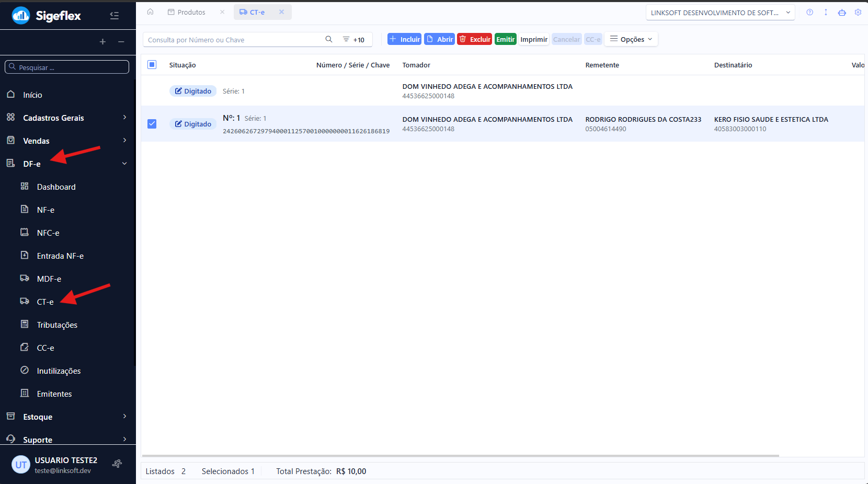
Task: Click RODRIGO RODRIGUES DA COSTA233 cell
Action: [x=643, y=119]
